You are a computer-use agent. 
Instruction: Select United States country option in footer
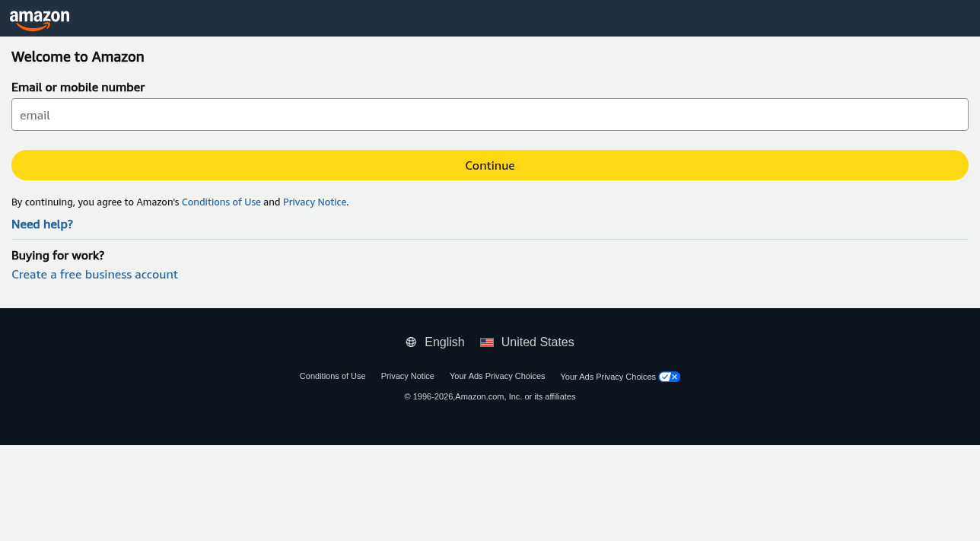[537, 342]
